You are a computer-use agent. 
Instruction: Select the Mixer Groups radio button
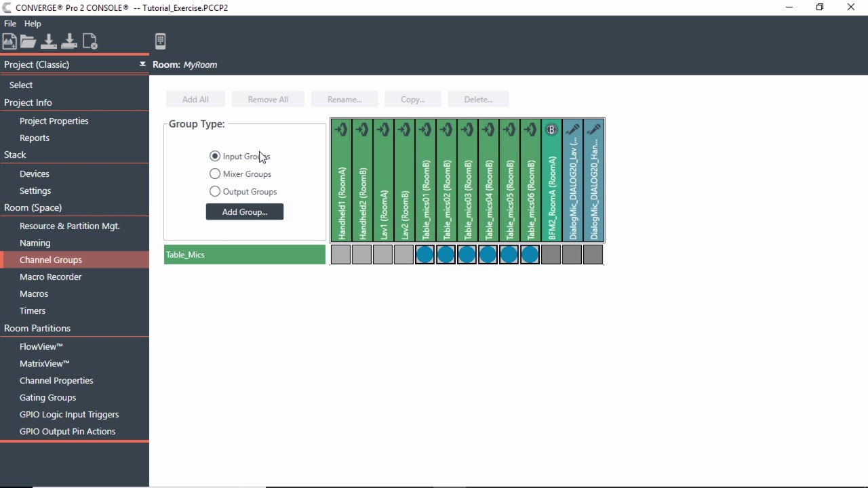tap(215, 174)
